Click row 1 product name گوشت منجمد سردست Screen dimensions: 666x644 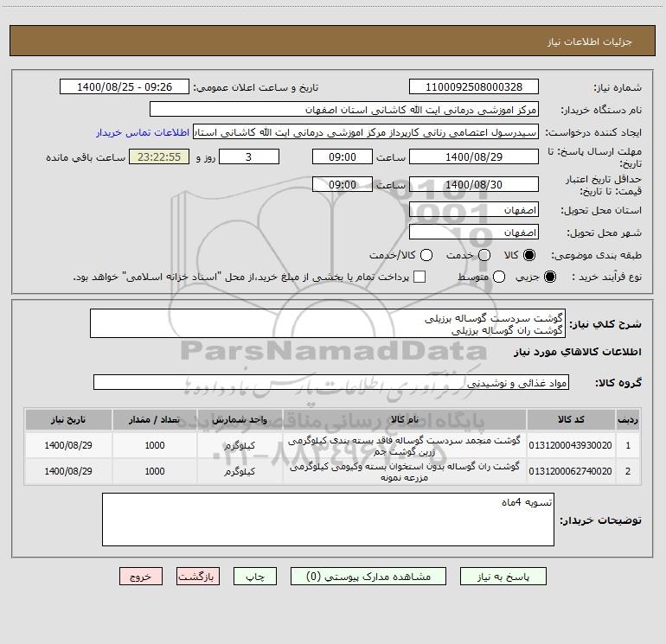(405, 445)
